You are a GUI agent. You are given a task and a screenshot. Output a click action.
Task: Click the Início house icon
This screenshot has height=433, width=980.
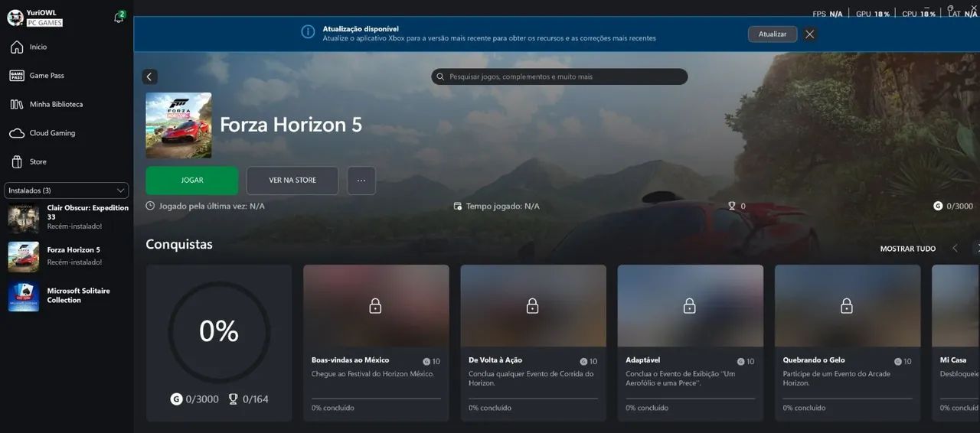tap(17, 47)
